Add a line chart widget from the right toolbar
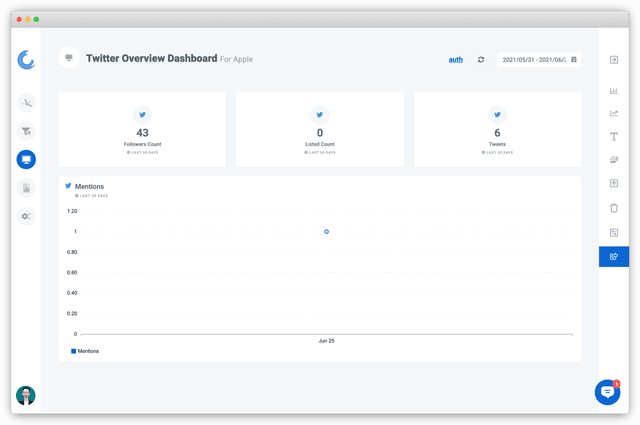This screenshot has height=425, width=640. point(613,113)
